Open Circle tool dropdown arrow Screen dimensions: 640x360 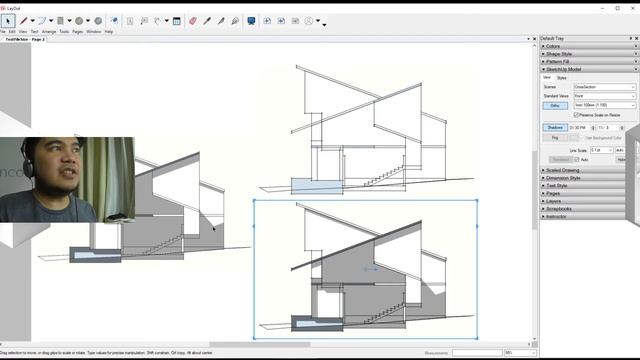click(x=88, y=21)
